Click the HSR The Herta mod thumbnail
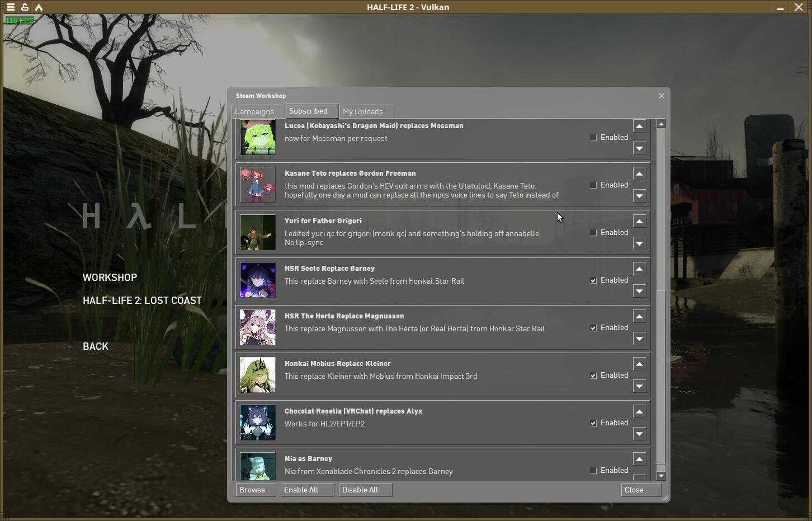This screenshot has width=812, height=521. click(x=258, y=327)
